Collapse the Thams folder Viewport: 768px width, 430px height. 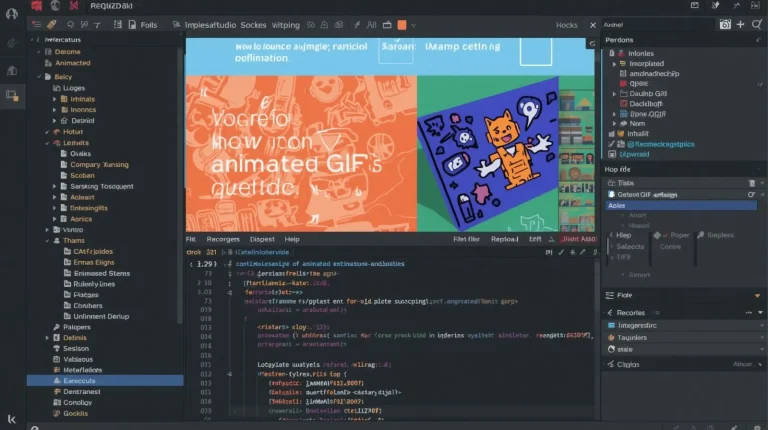pyautogui.click(x=48, y=240)
